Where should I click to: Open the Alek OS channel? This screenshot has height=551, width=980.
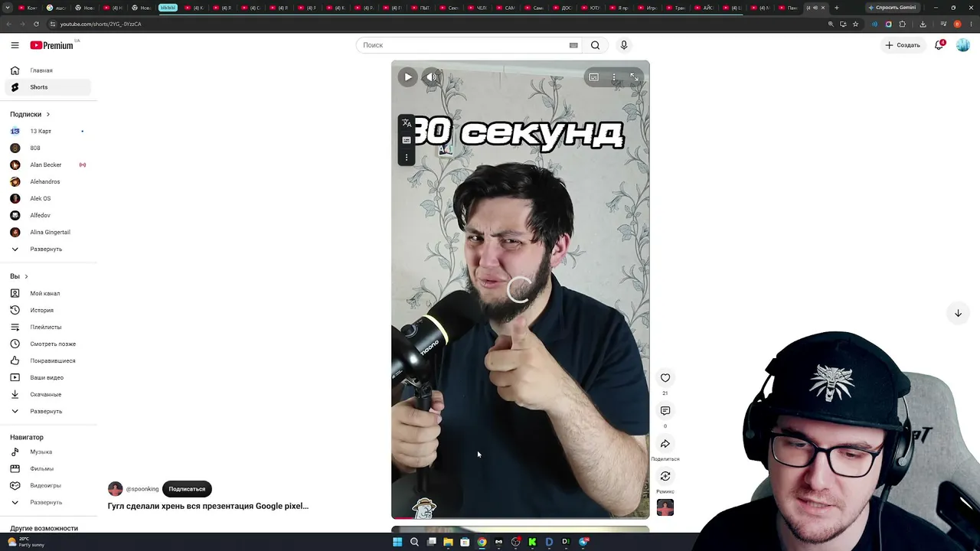coord(47,198)
